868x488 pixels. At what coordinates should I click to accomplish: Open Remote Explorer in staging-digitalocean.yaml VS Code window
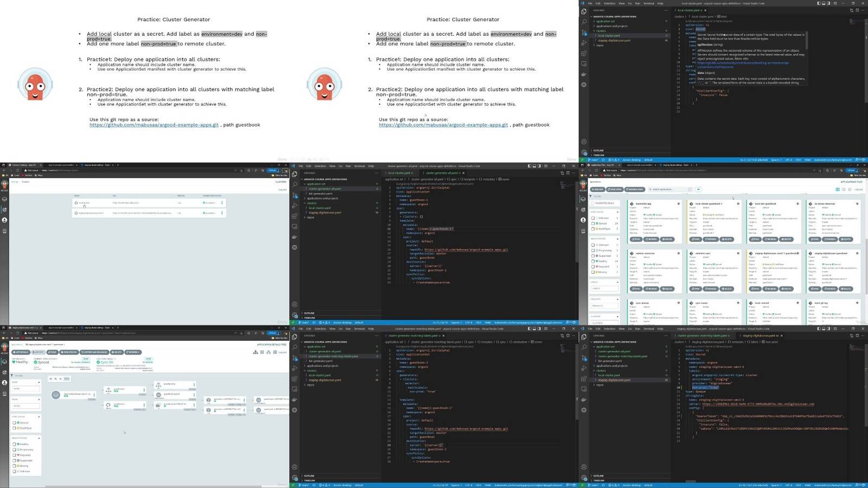pyautogui.click(x=584, y=389)
